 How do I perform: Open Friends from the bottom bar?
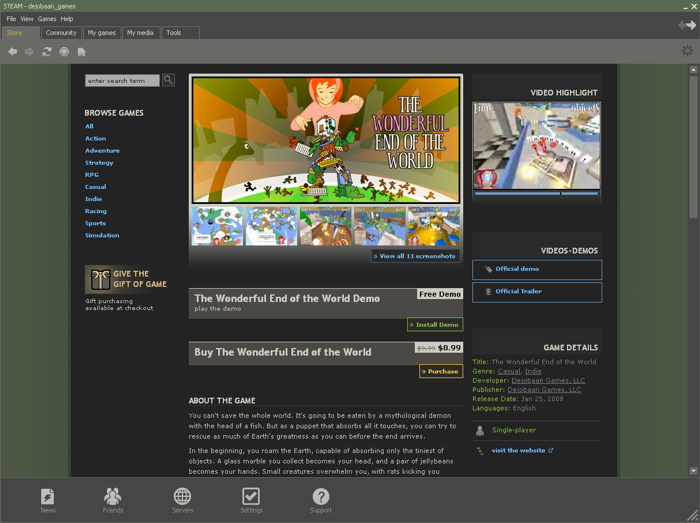[112, 500]
